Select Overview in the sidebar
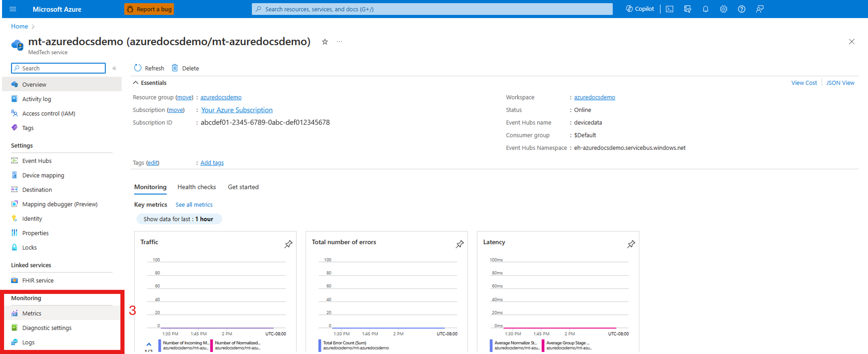The image size is (868, 354). [x=62, y=84]
